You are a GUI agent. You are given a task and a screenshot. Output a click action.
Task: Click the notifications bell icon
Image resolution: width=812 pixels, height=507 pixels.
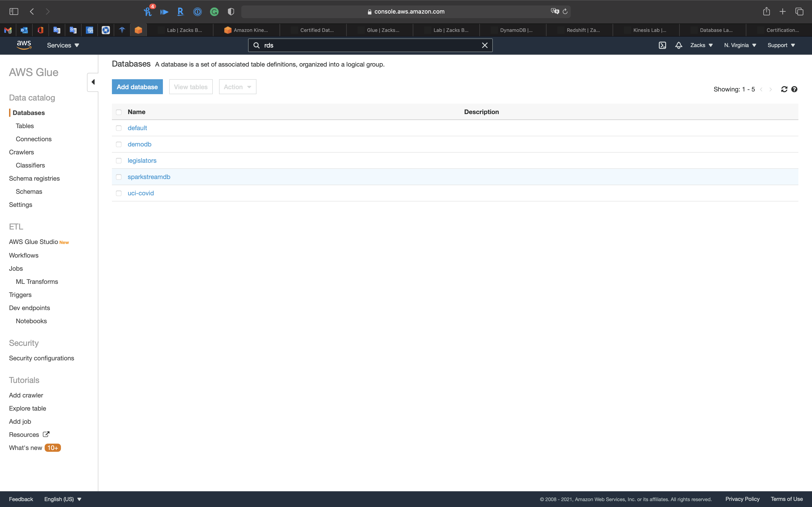679,45
